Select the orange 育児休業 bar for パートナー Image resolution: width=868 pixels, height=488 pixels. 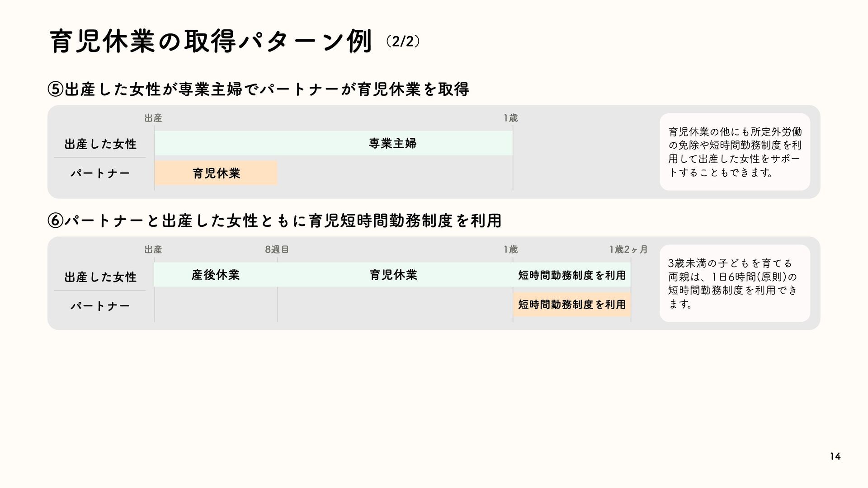pyautogui.click(x=216, y=173)
